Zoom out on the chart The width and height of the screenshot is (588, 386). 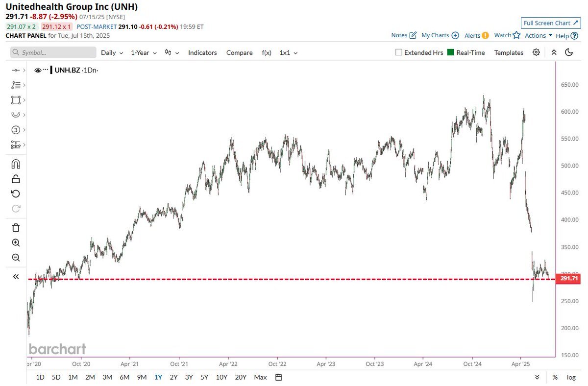(x=16, y=257)
